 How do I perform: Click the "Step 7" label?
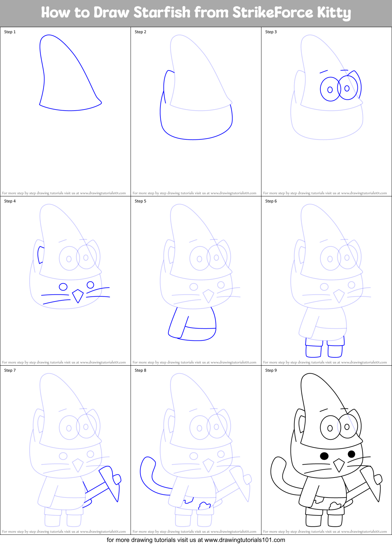[x=10, y=370]
